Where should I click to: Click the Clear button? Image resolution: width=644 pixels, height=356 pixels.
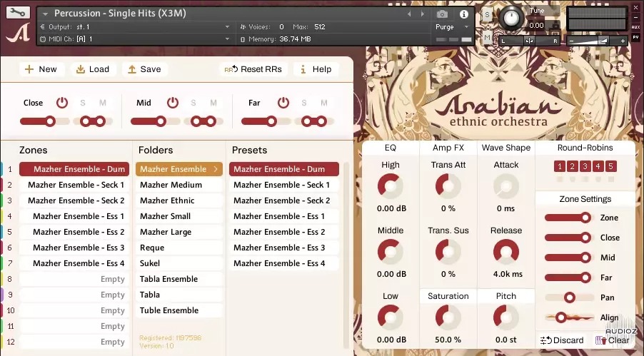[613, 340]
